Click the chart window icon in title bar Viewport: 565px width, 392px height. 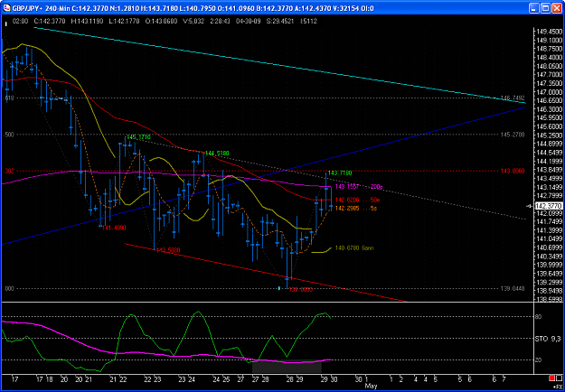pos(6,8)
